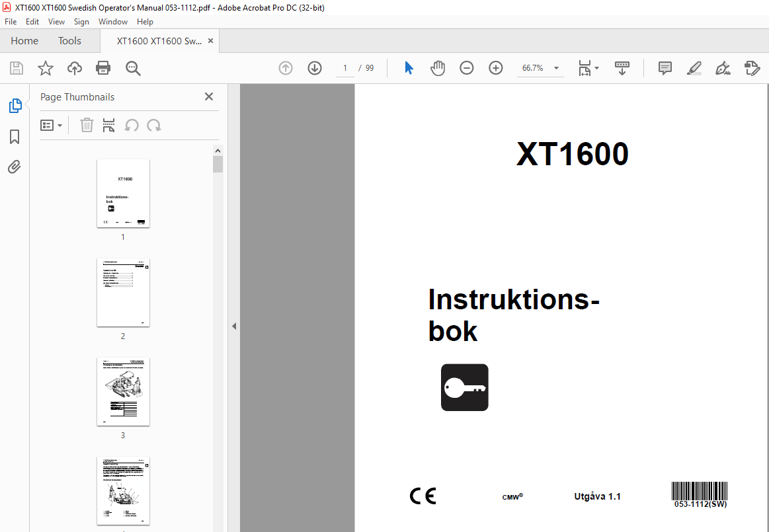
Task: Select the arrow Selection tool
Action: pos(409,68)
